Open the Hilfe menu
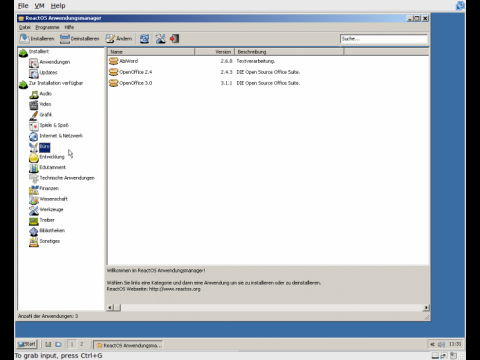The width and height of the screenshot is (480, 360). tap(69, 27)
